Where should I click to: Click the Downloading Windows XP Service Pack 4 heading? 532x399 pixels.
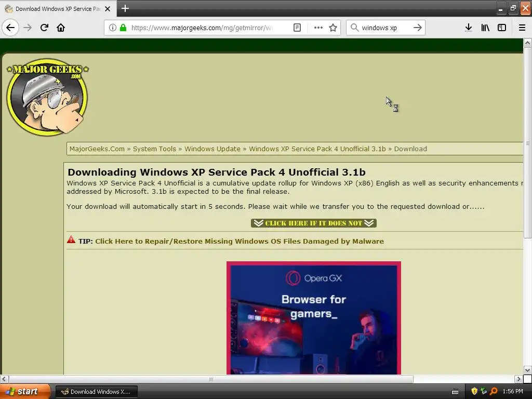[217, 172]
